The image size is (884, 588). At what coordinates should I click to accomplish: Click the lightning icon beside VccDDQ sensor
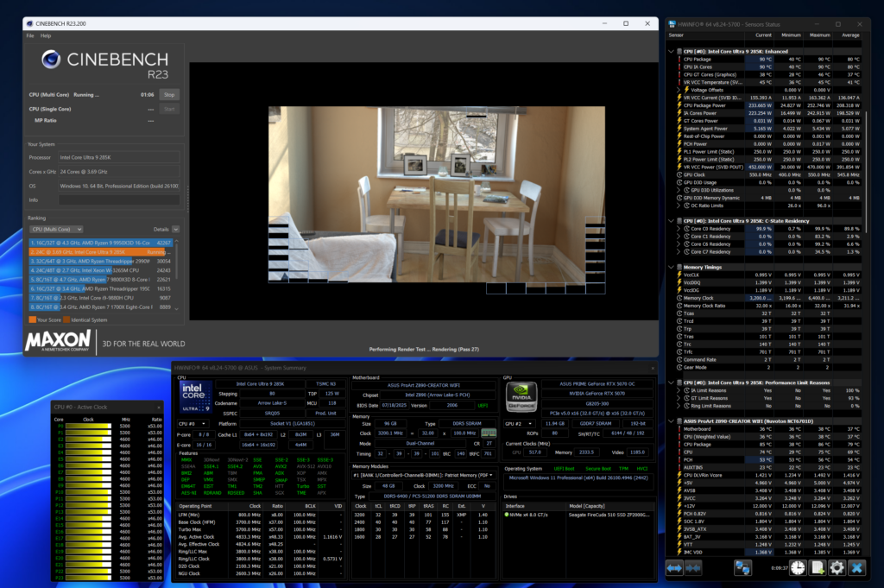pos(679,282)
